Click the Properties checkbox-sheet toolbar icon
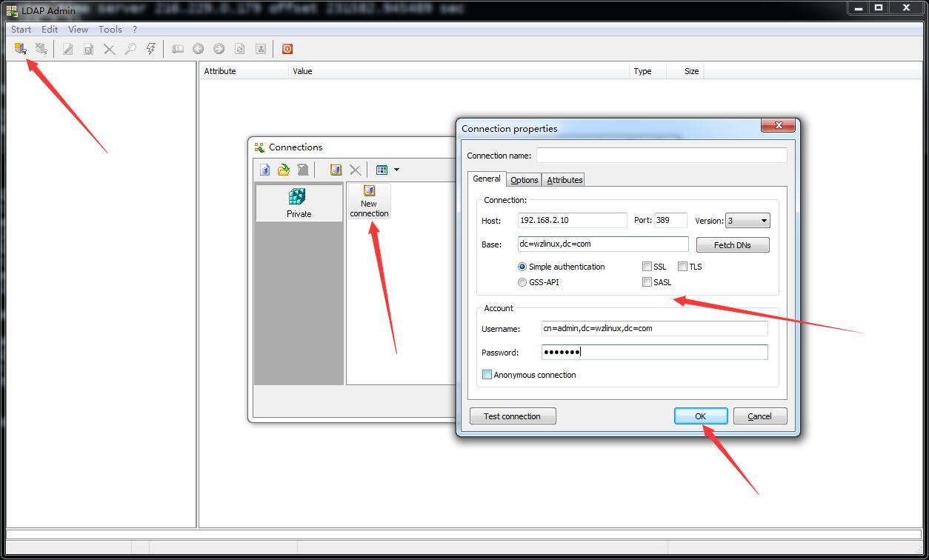This screenshot has height=560, width=929. click(x=89, y=49)
